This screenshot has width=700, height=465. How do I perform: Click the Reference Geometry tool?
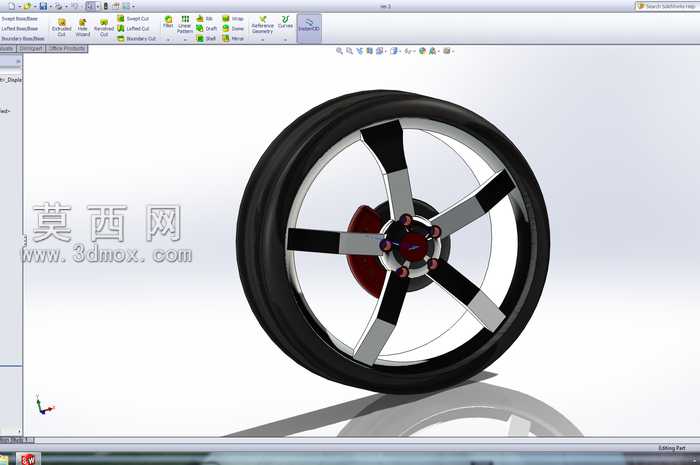(x=262, y=25)
